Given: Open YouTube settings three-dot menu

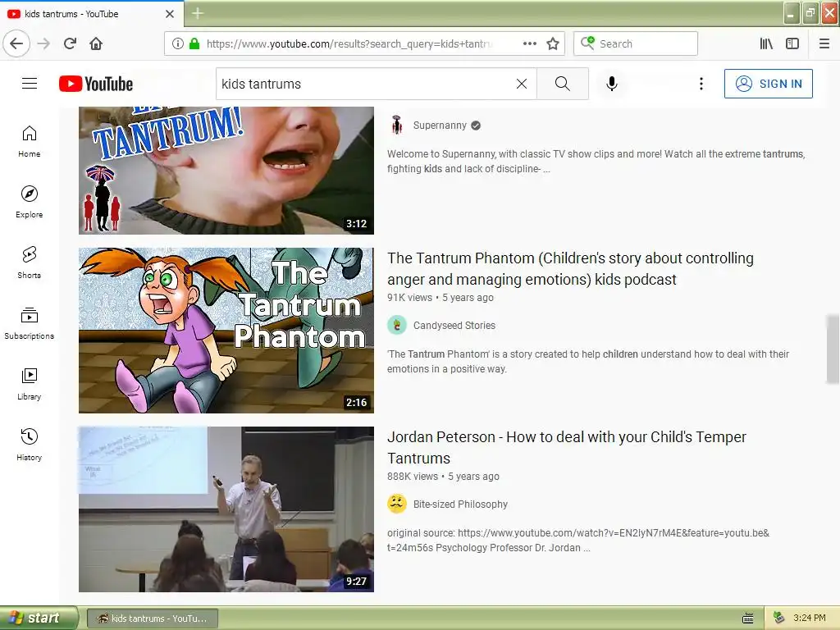Looking at the screenshot, I should 701,84.
